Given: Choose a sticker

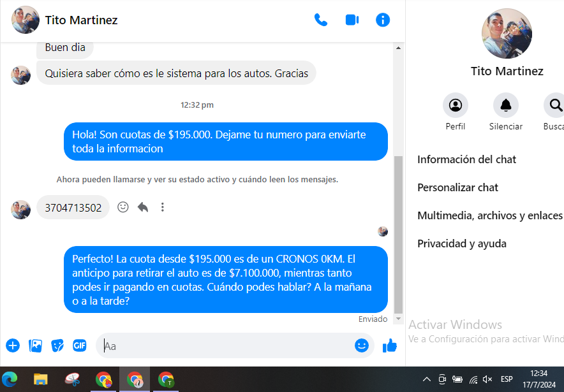Looking at the screenshot, I should [57, 345].
